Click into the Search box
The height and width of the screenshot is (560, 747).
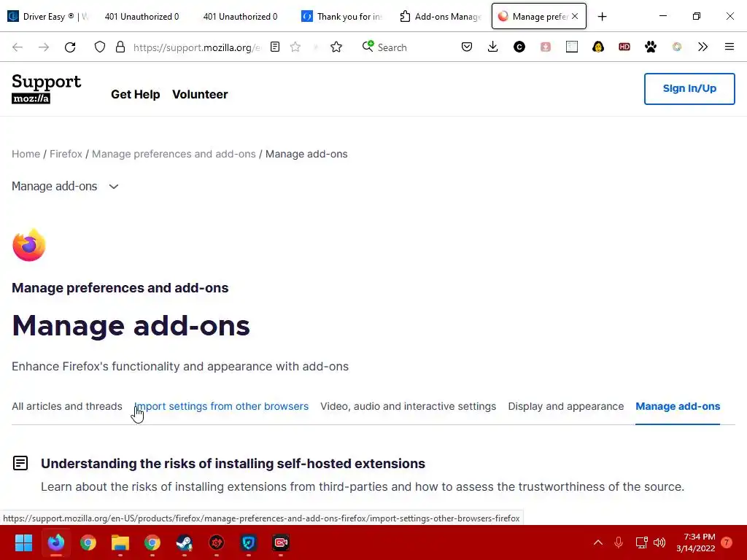coord(392,47)
